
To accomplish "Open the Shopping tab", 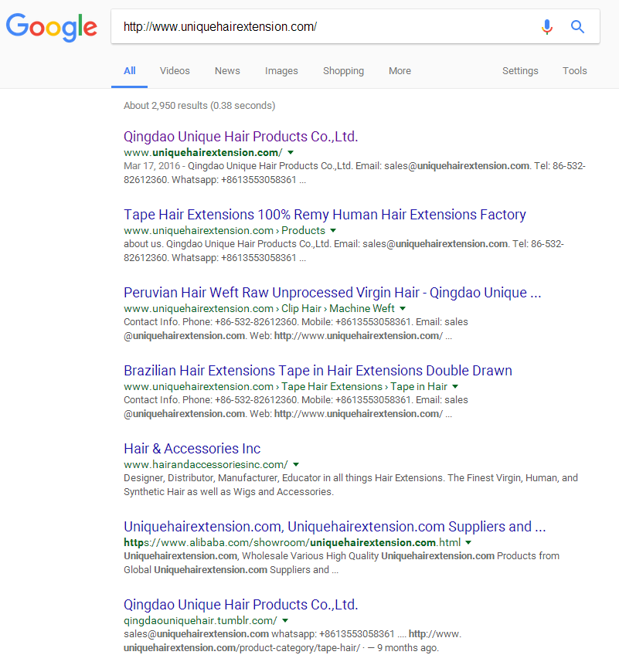I will pyautogui.click(x=343, y=71).
